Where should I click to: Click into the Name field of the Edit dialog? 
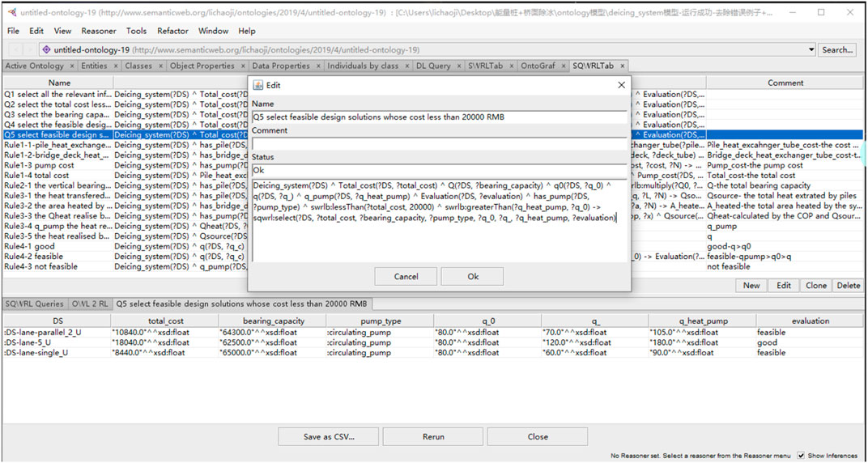click(439, 117)
